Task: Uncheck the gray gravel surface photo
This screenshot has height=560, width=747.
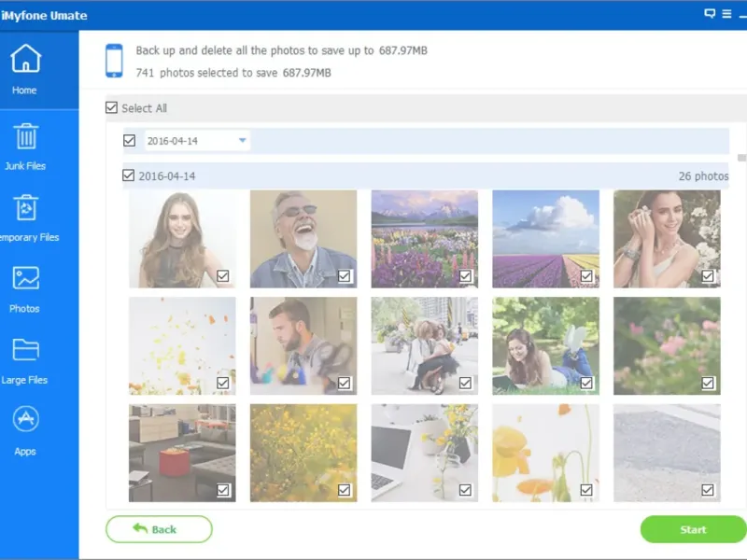Action: pos(708,490)
